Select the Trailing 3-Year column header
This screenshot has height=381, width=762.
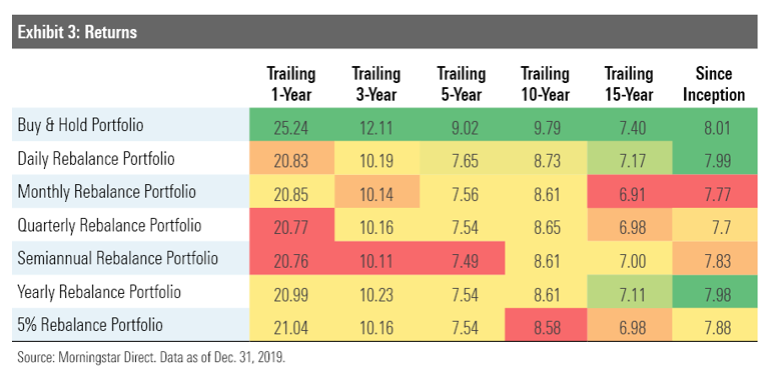click(376, 84)
